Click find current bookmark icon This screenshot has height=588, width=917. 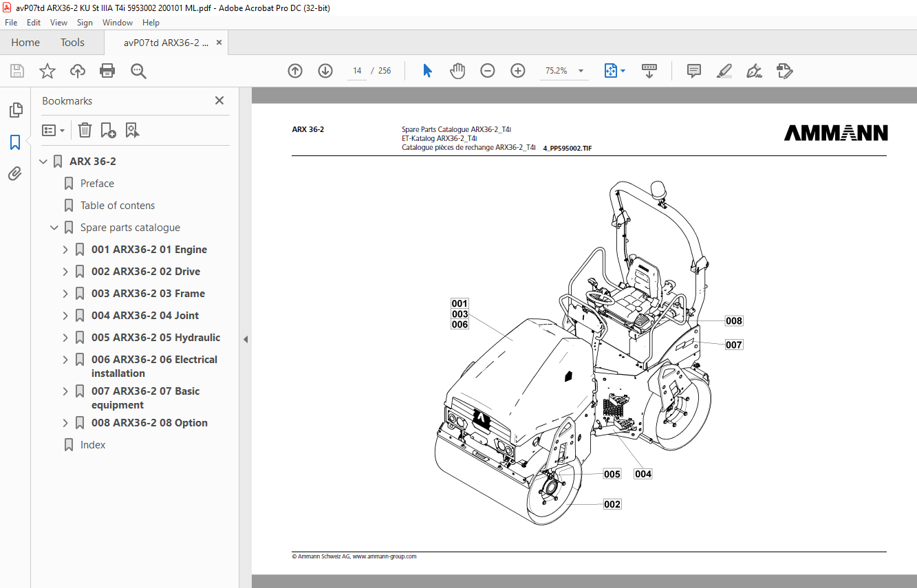[x=132, y=130]
